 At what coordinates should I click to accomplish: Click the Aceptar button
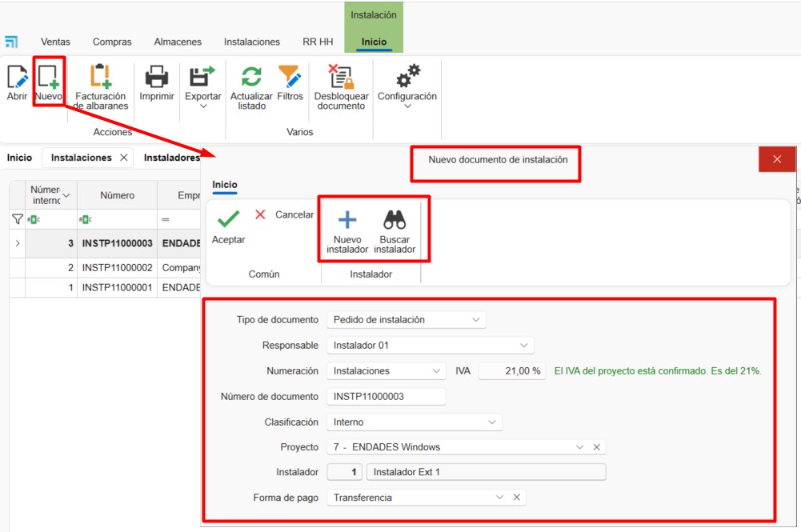click(229, 225)
